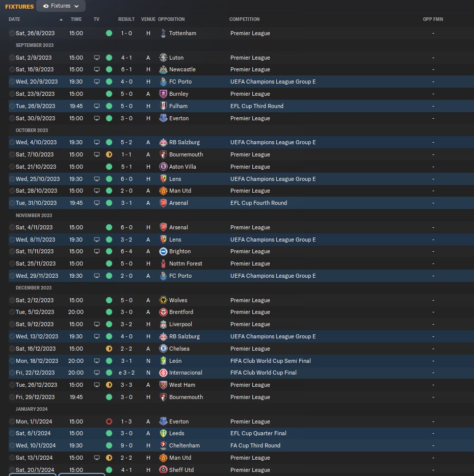The width and height of the screenshot is (474, 476).
Task: Open the Man Utd link on 28/10/2023
Action: click(x=180, y=191)
